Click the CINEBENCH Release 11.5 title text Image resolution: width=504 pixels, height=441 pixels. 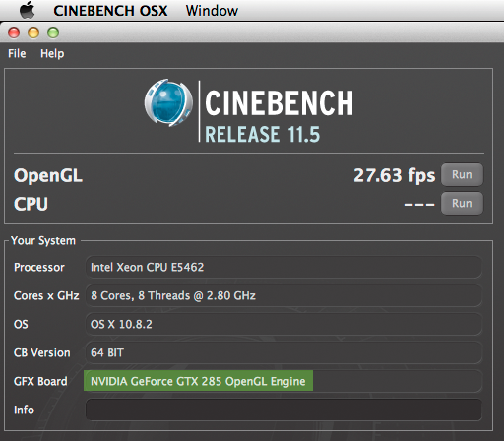280,116
